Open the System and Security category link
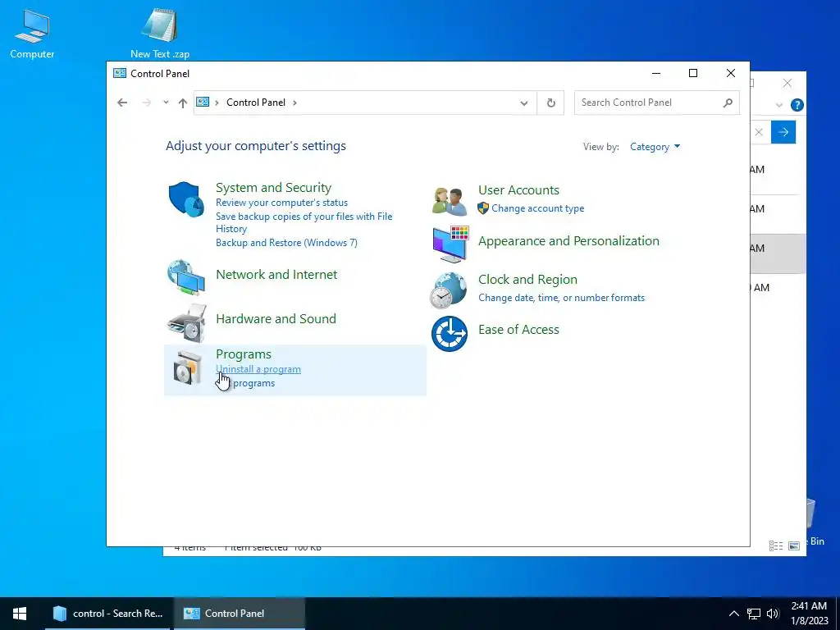The height and width of the screenshot is (630, 840). pos(273,188)
